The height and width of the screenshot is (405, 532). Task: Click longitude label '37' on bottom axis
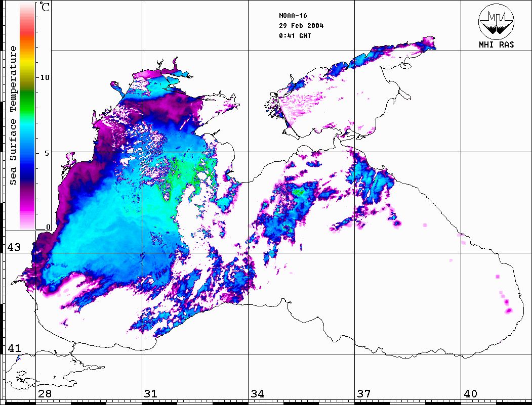point(364,393)
